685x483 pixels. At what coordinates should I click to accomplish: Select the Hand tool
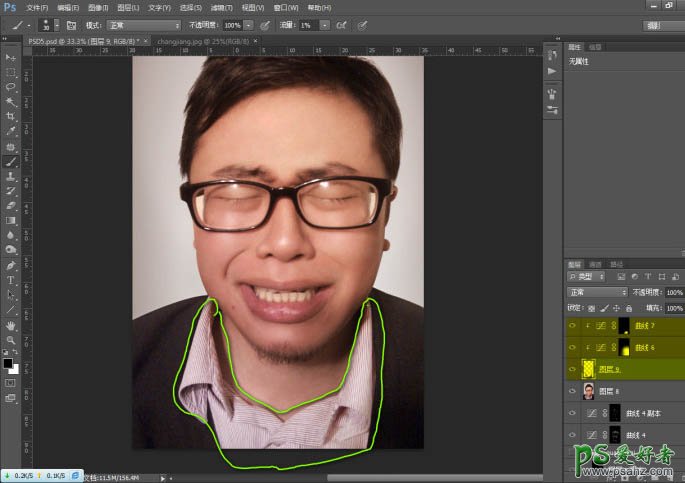click(11, 325)
